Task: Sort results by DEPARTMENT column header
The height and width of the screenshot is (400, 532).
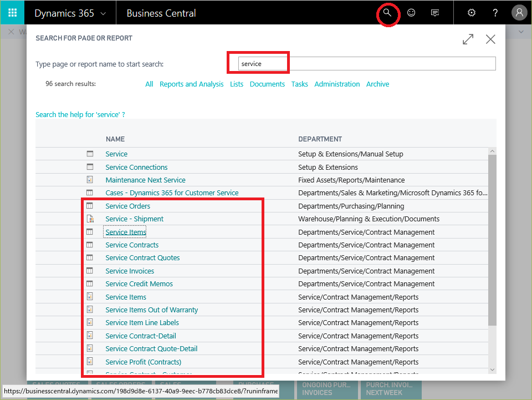Action: tap(320, 139)
